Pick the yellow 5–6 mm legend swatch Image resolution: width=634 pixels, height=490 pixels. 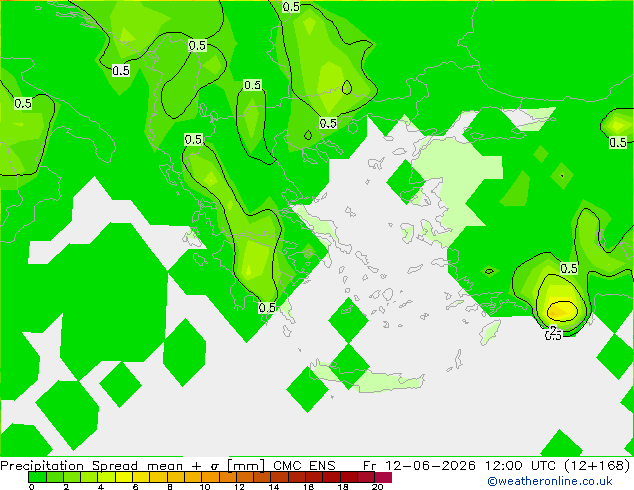pos(123,477)
